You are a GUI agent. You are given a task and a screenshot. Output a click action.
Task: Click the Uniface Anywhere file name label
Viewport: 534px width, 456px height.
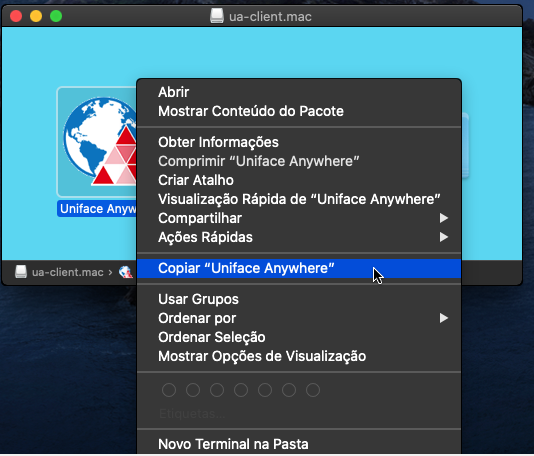click(97, 209)
